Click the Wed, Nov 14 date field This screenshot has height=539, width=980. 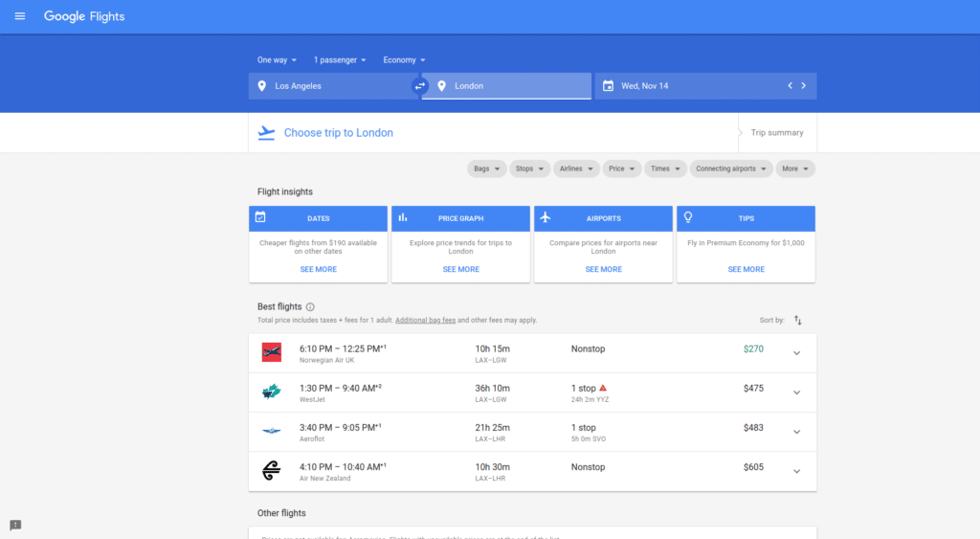705,86
